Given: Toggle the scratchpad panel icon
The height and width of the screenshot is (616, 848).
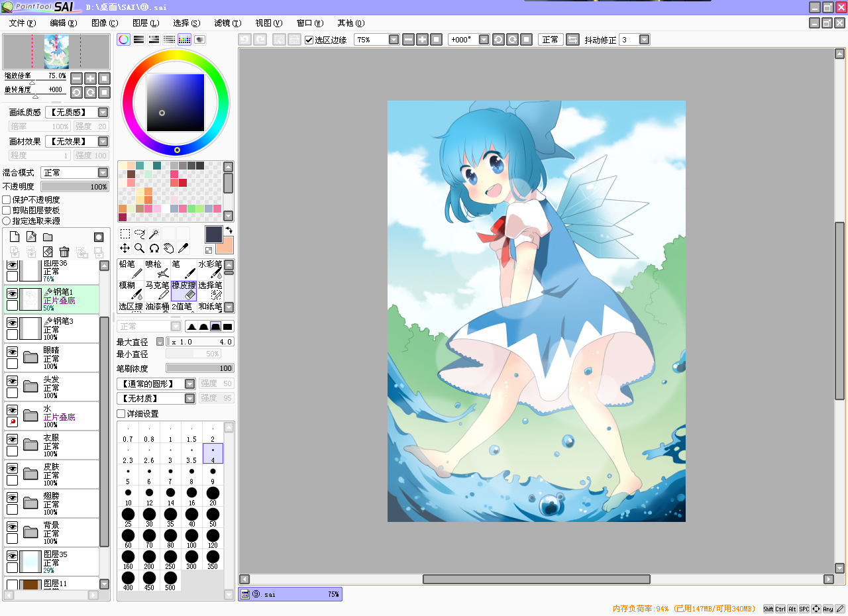Looking at the screenshot, I should coord(199,39).
